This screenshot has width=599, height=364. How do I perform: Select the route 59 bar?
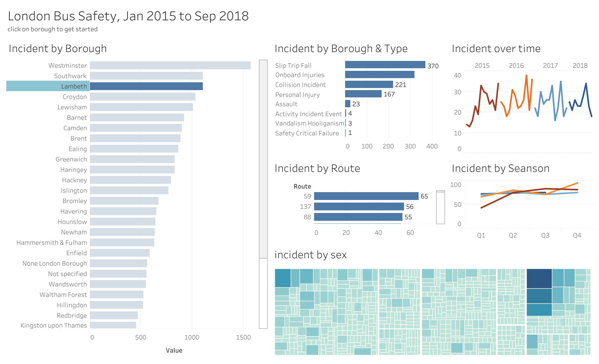pos(366,196)
